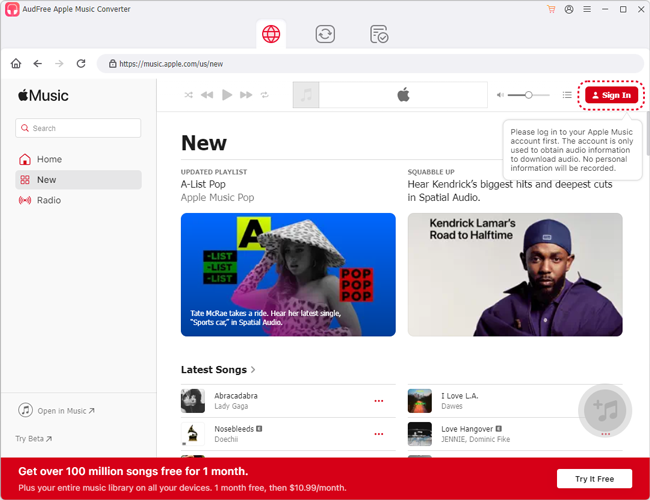Click the Apple Music logo
The width and height of the screenshot is (650, 500).
coord(43,95)
